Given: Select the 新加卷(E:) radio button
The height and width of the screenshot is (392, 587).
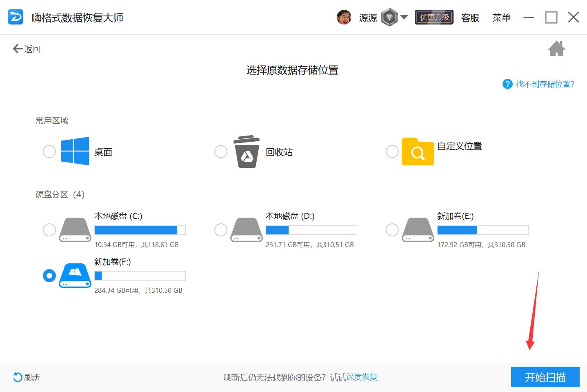Looking at the screenshot, I should point(392,230).
